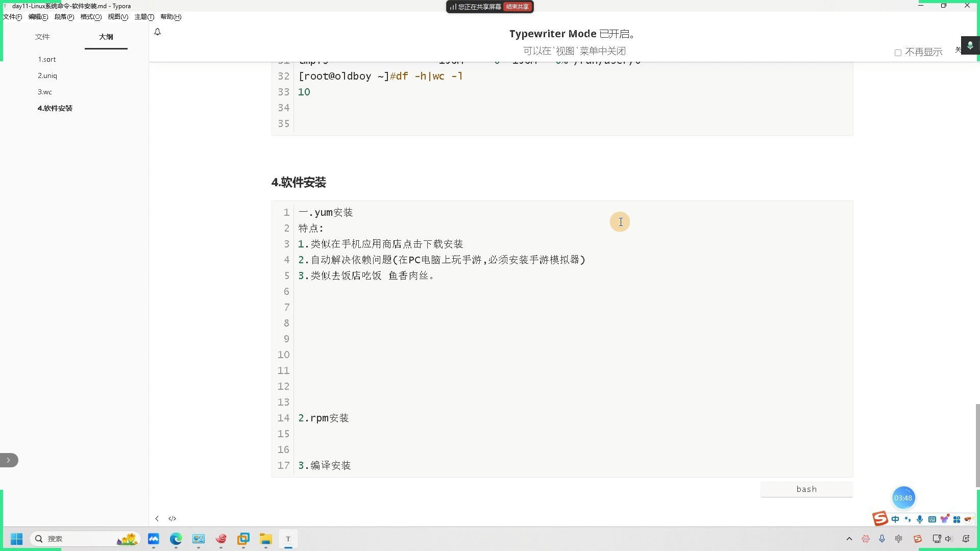Click the pink pinwheel tray icon

[866, 539]
